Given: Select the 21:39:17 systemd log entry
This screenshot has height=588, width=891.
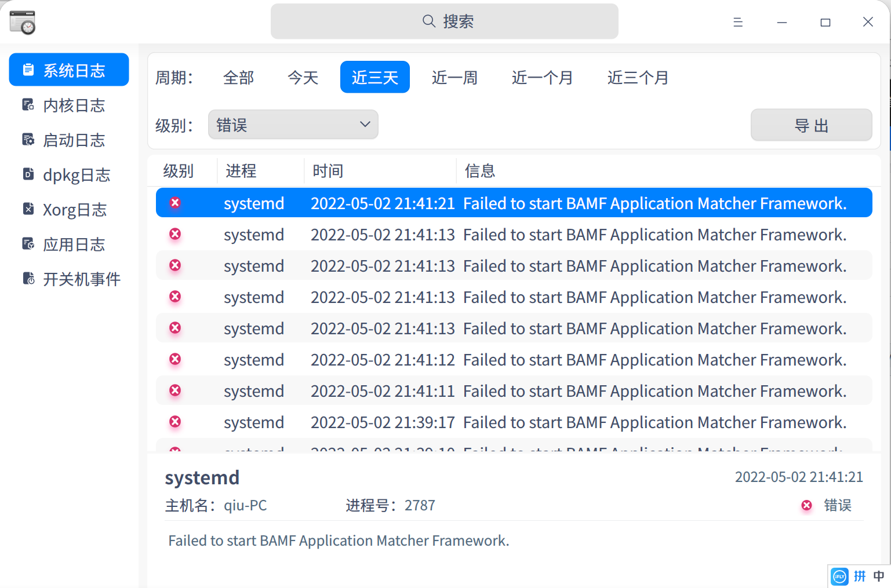Looking at the screenshot, I should click(x=513, y=422).
